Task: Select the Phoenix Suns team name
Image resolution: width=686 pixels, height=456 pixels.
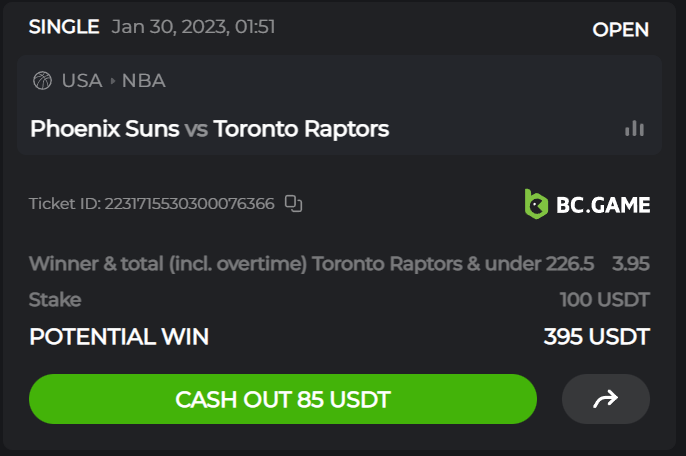Action: point(105,129)
